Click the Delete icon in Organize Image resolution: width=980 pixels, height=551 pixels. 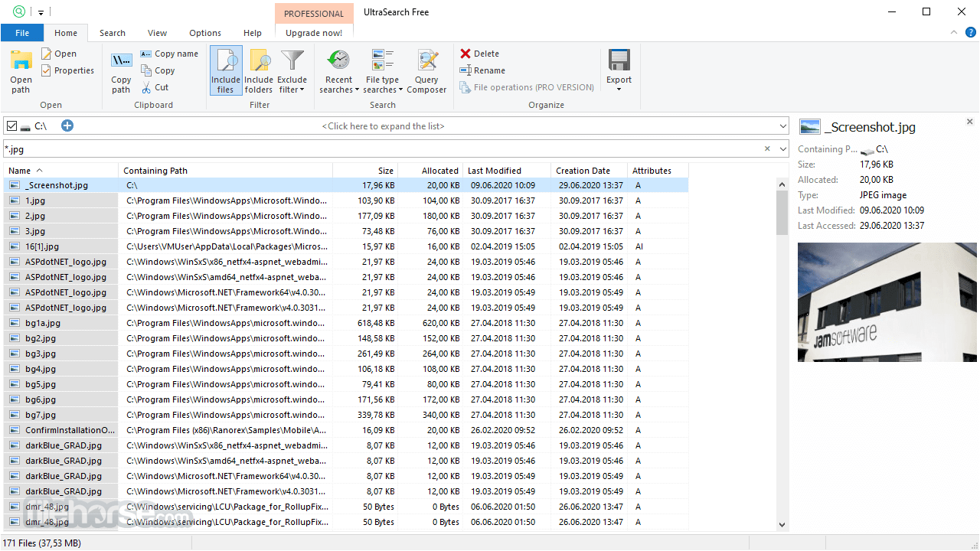click(x=465, y=54)
